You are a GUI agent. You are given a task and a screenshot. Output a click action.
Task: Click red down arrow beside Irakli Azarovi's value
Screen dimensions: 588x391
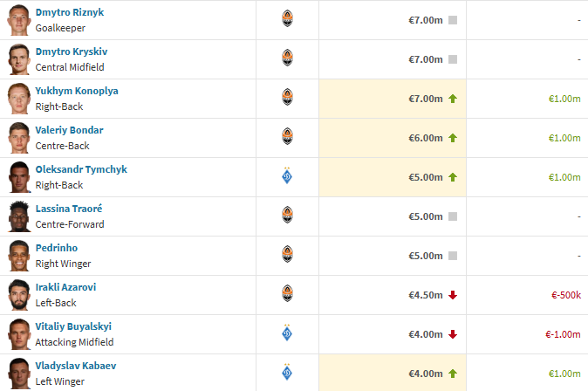point(453,295)
